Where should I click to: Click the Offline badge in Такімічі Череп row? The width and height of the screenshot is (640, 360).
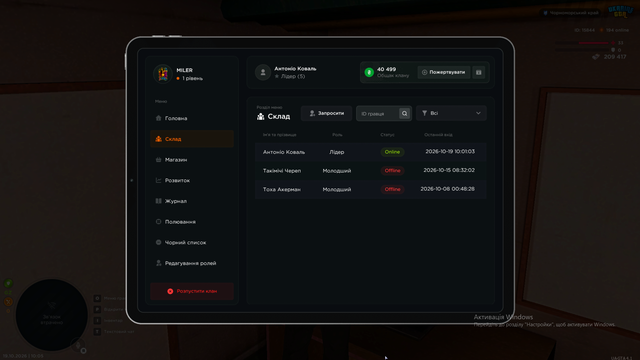(392, 171)
